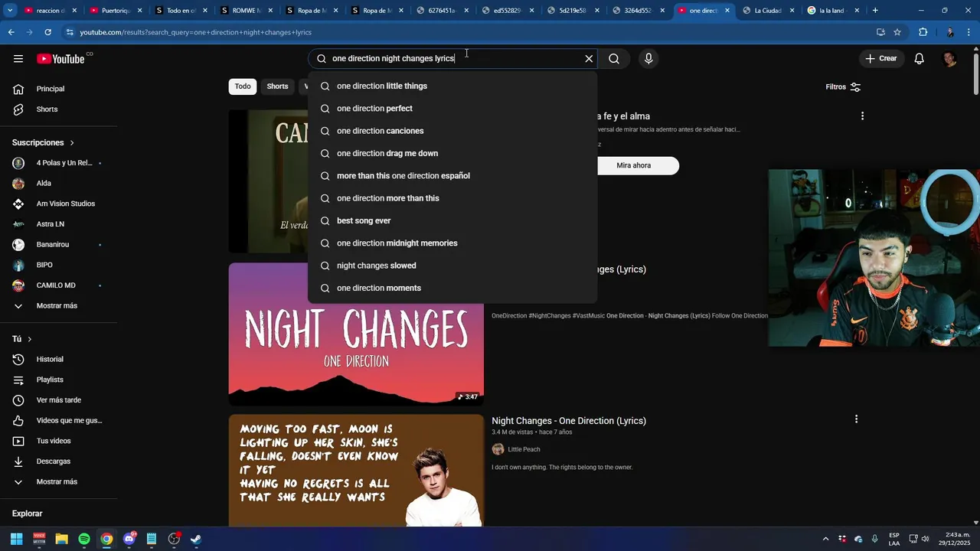The height and width of the screenshot is (551, 980).
Task: Choose suggestion 'one direction perfect'
Action: (452, 109)
